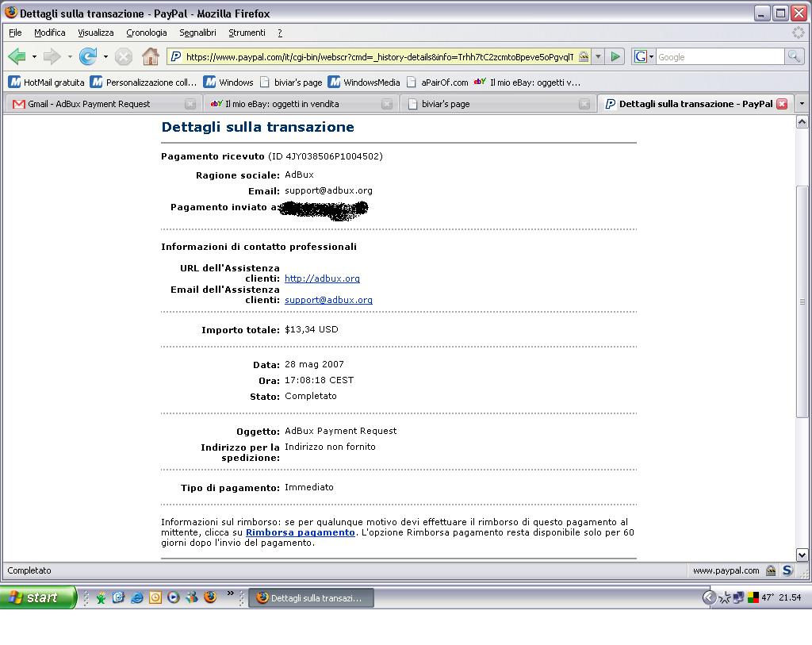Close the PayPal Dettagli sulla transazione tab
This screenshot has width=812, height=645.
[782, 104]
